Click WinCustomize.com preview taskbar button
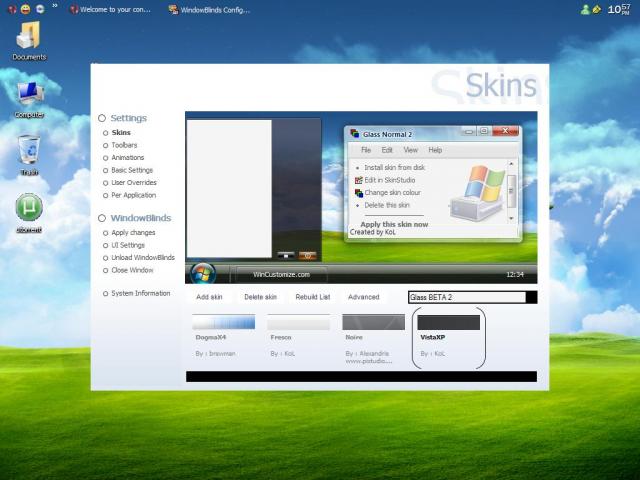Screen dimensions: 640x480 point(281,275)
